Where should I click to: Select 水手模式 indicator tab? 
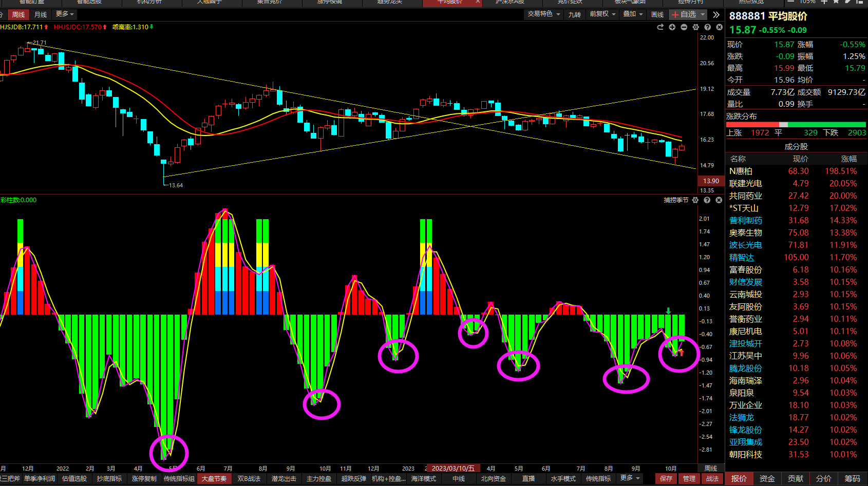point(563,478)
